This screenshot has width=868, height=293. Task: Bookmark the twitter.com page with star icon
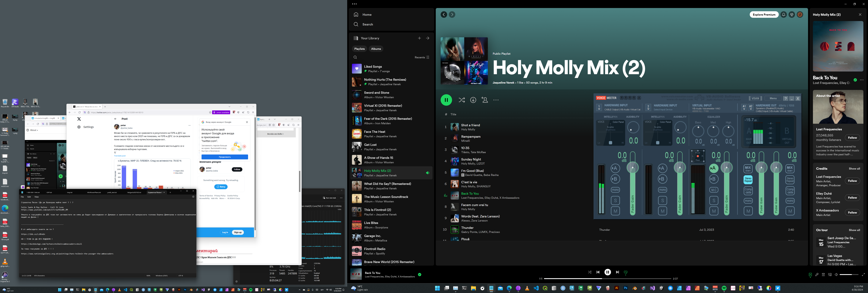pos(210,112)
